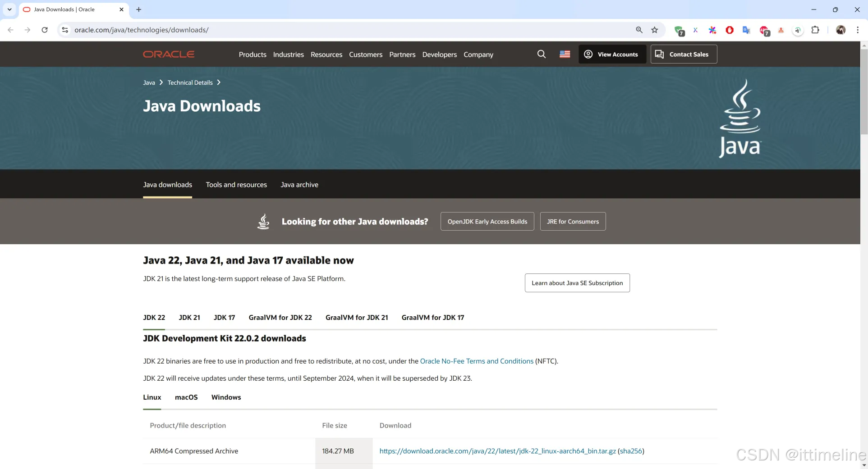Download the linux-aarch64 tar.gz archive link

click(497, 451)
